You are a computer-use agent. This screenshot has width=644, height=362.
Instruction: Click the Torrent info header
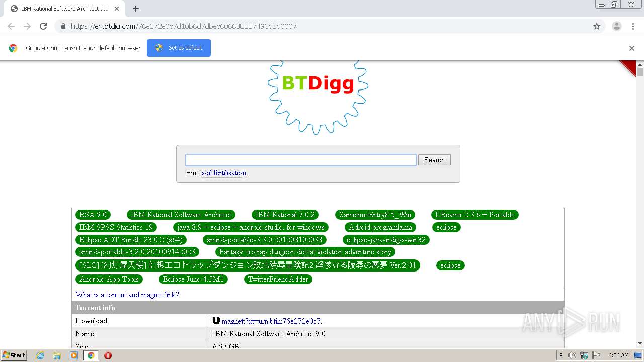[x=318, y=307]
